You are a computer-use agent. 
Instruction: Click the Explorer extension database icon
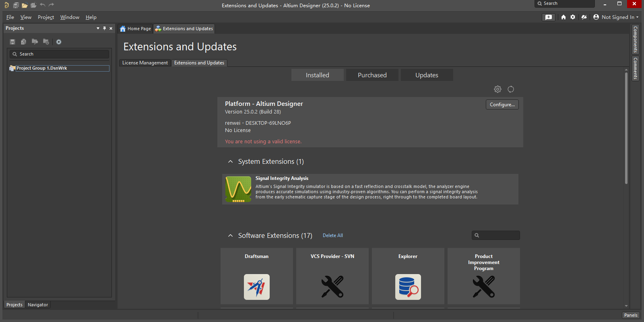point(408,287)
